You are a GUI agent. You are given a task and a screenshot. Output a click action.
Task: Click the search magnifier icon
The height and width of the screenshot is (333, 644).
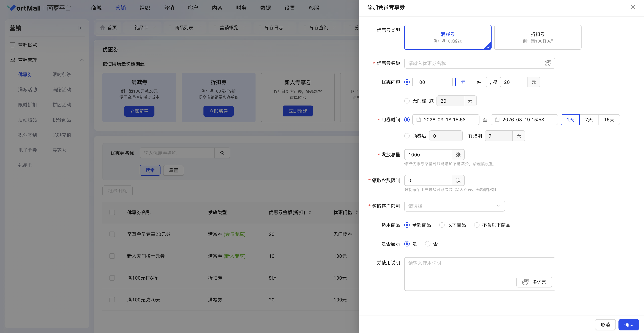pos(222,153)
